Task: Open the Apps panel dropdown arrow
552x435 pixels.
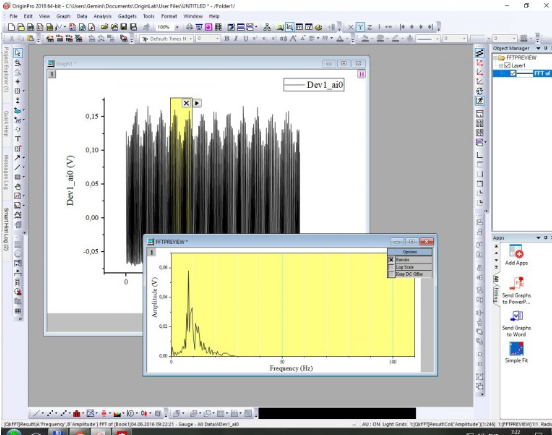Action: 538,238
